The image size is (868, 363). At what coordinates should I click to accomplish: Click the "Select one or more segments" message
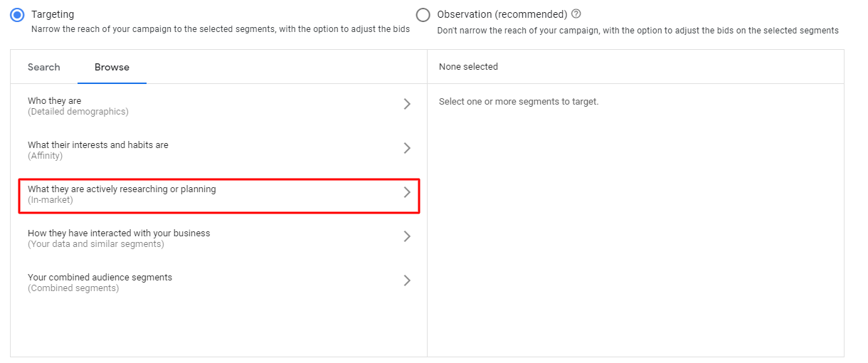(519, 102)
